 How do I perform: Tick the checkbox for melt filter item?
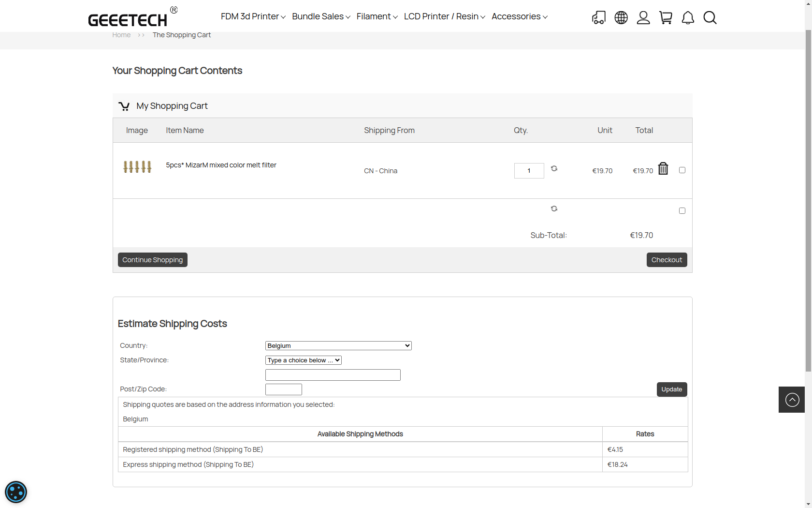tap(682, 170)
